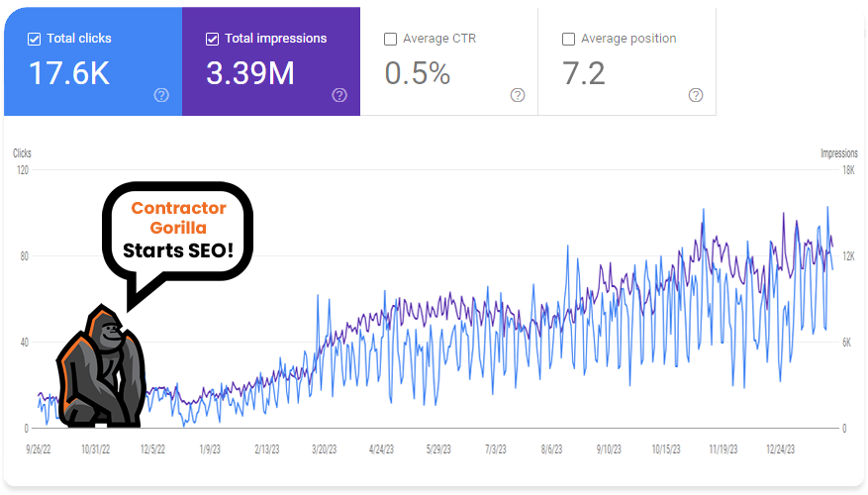Click the gorilla mascot image
Screen dimensions: 868x495
[100, 366]
